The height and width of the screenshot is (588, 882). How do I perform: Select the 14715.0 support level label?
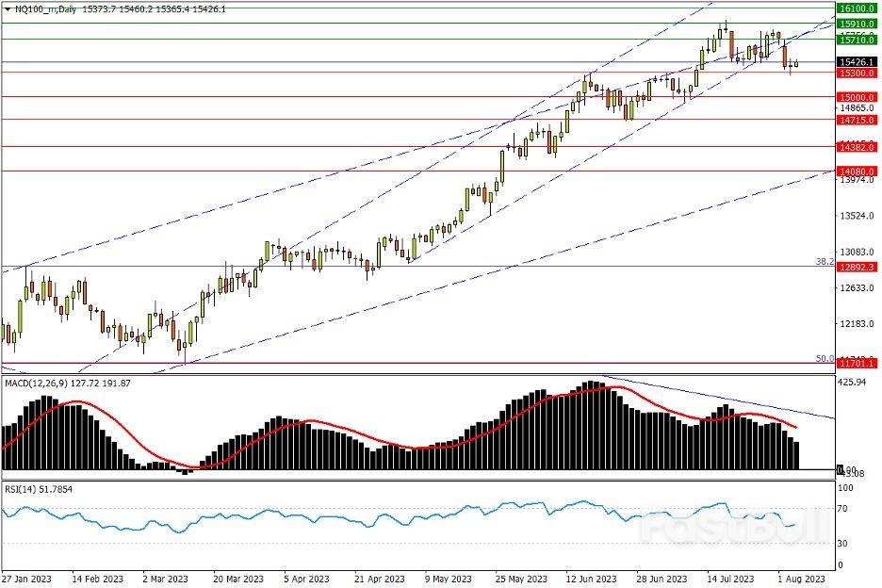857,121
